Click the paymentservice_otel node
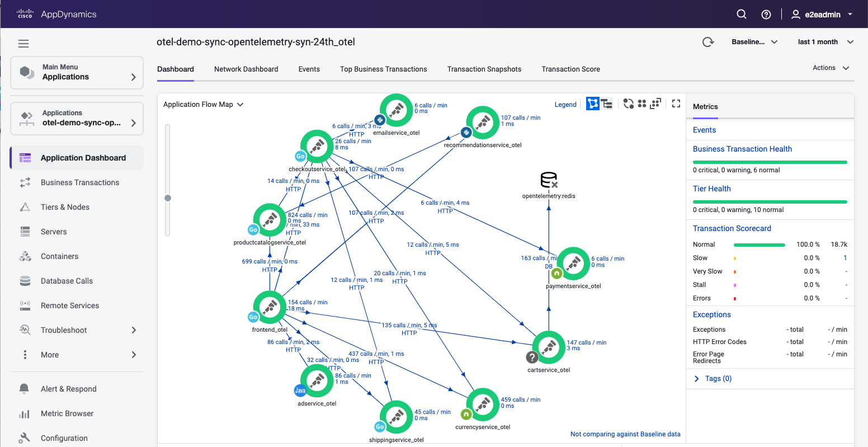This screenshot has width=868, height=447. pos(573,264)
